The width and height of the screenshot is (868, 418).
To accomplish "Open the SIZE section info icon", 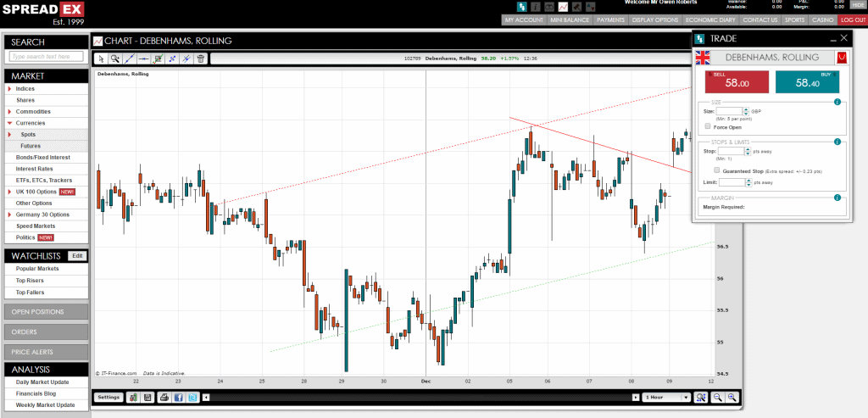I will coord(837,103).
